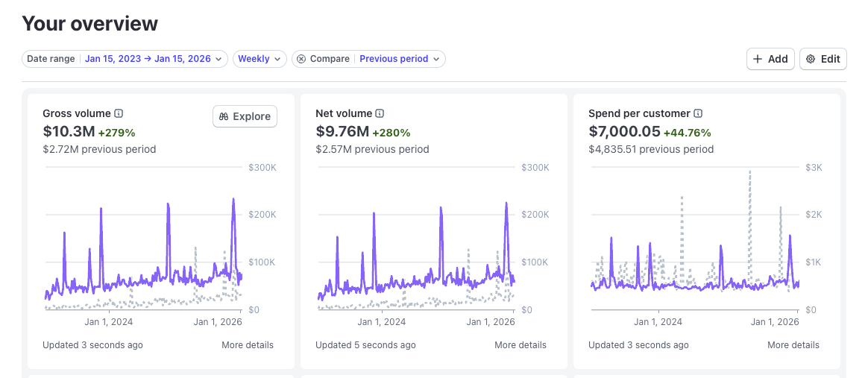Click the Spend per customer info icon

point(698,113)
